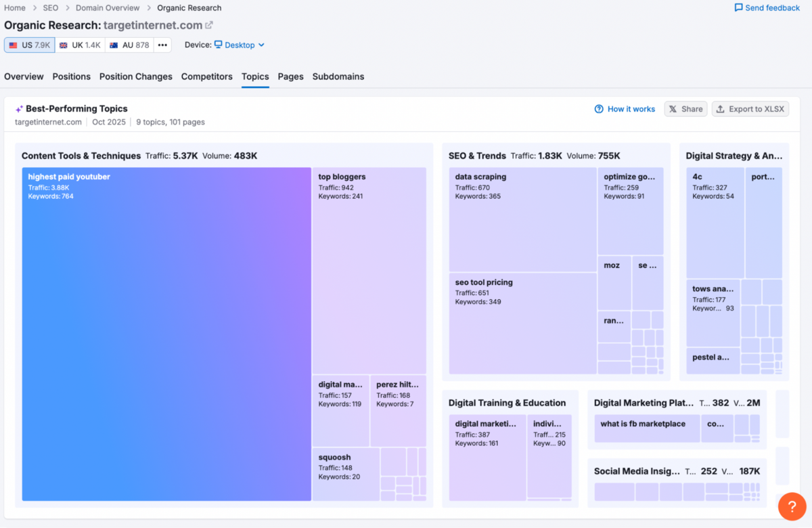Select the UK 1.4K database
The height and width of the screenshot is (528, 812).
point(80,45)
